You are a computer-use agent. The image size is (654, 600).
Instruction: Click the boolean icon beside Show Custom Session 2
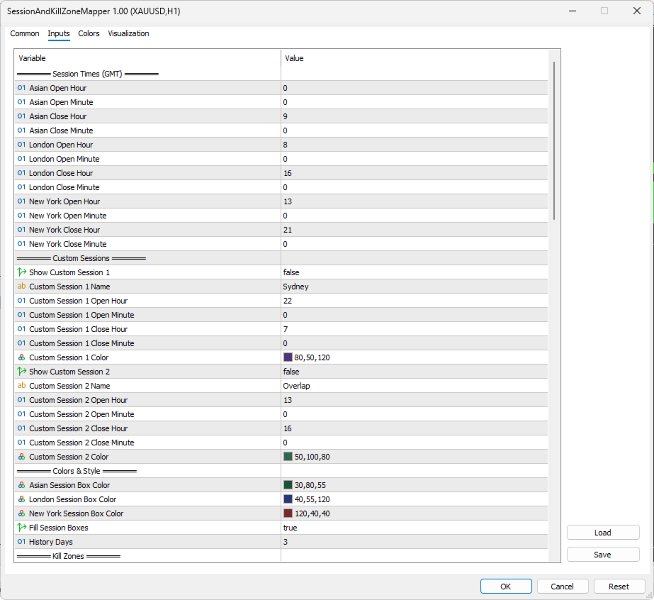click(x=22, y=372)
